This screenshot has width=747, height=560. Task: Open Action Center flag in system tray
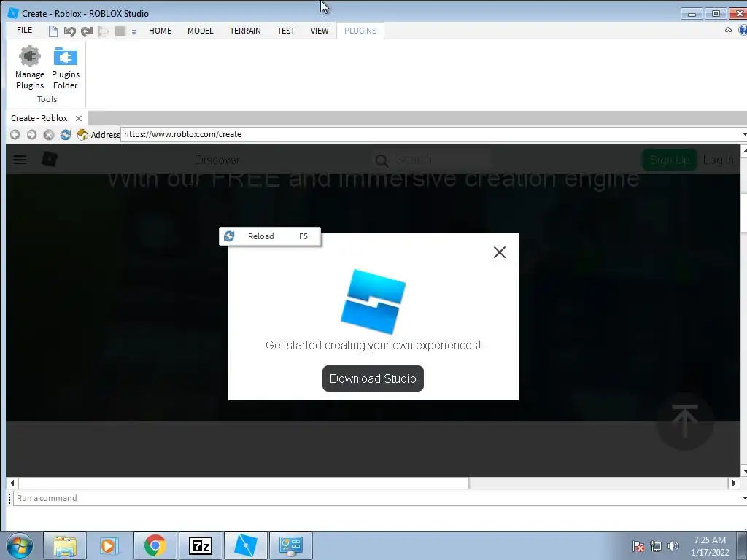click(x=638, y=546)
